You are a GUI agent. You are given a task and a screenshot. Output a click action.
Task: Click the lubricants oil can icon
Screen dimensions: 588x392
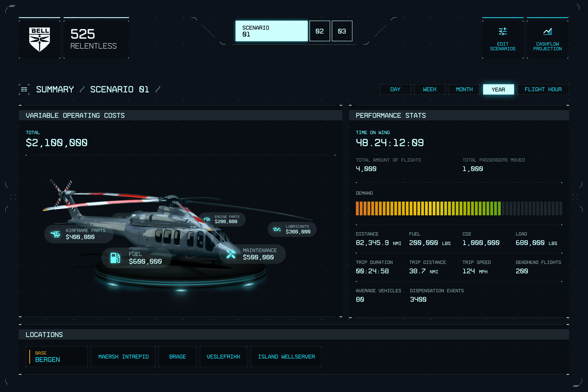pos(277,229)
